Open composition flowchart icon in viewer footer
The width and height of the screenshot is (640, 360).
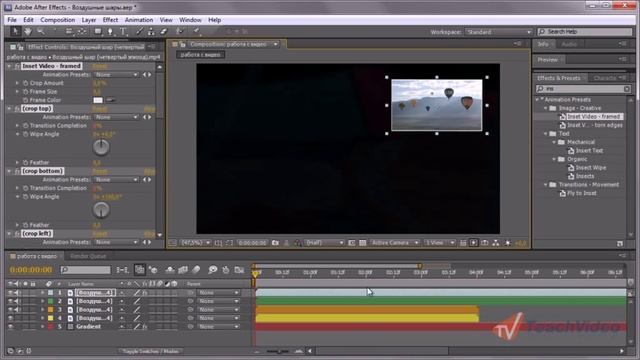coord(496,243)
